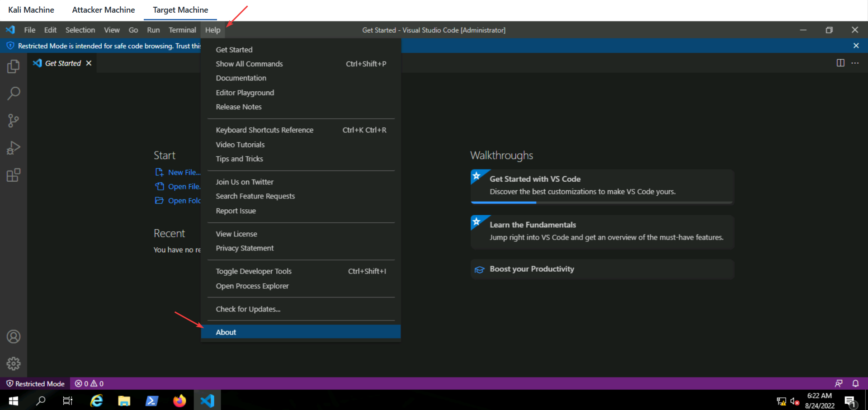Select Release Notes
The image size is (868, 410).
[301, 107]
